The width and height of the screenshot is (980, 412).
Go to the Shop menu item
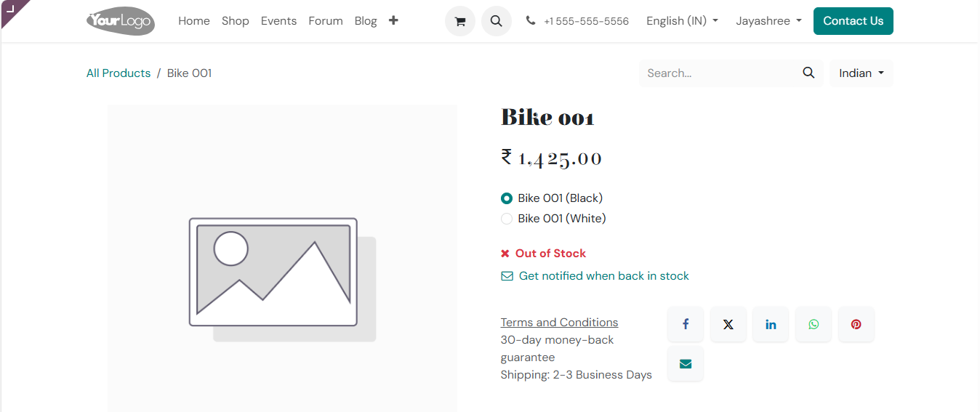click(x=236, y=21)
